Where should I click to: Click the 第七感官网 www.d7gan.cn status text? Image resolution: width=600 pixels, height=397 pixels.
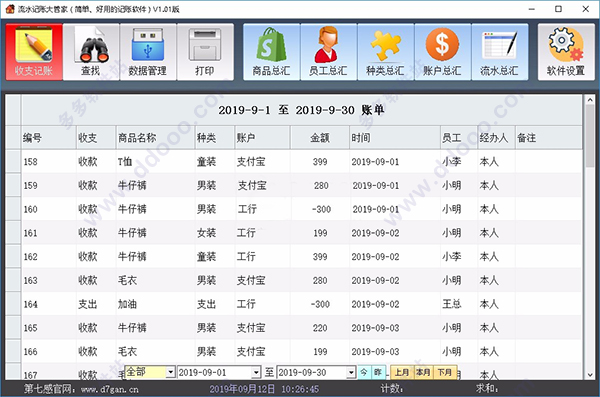click(81, 389)
